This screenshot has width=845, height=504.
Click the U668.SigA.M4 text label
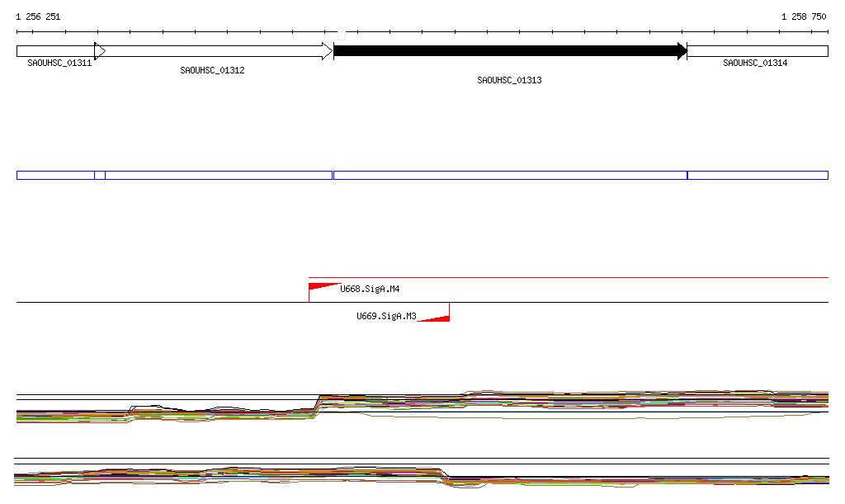click(370, 289)
